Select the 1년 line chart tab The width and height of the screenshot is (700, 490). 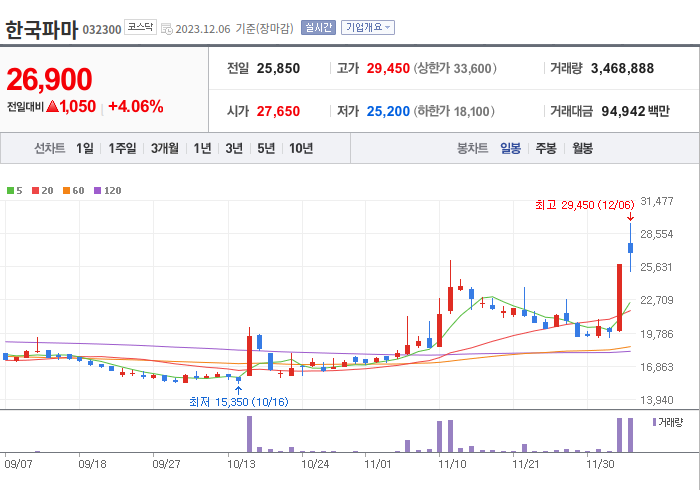[x=202, y=148]
